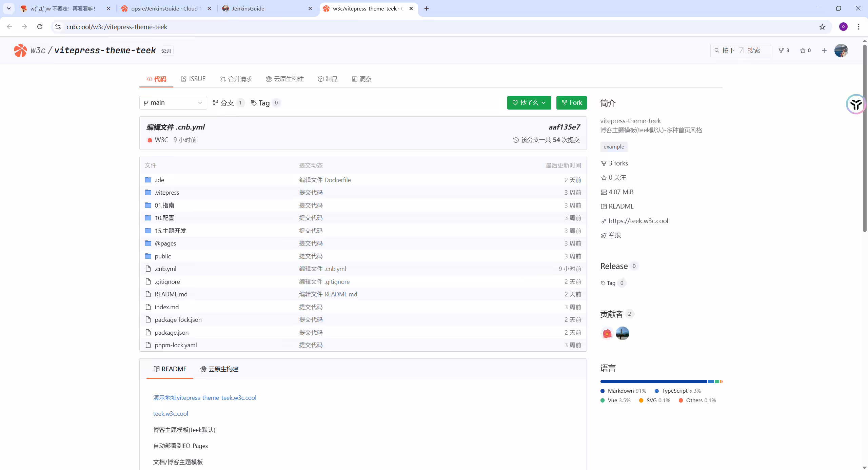Open the main branch dropdown
The height and width of the screenshot is (470, 868).
pos(173,103)
